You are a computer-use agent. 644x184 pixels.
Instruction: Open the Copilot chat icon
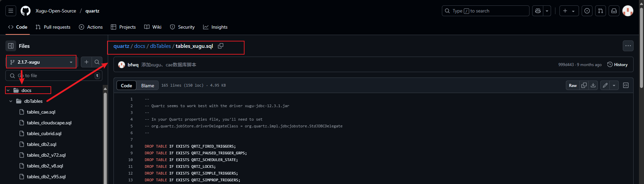coord(538,11)
